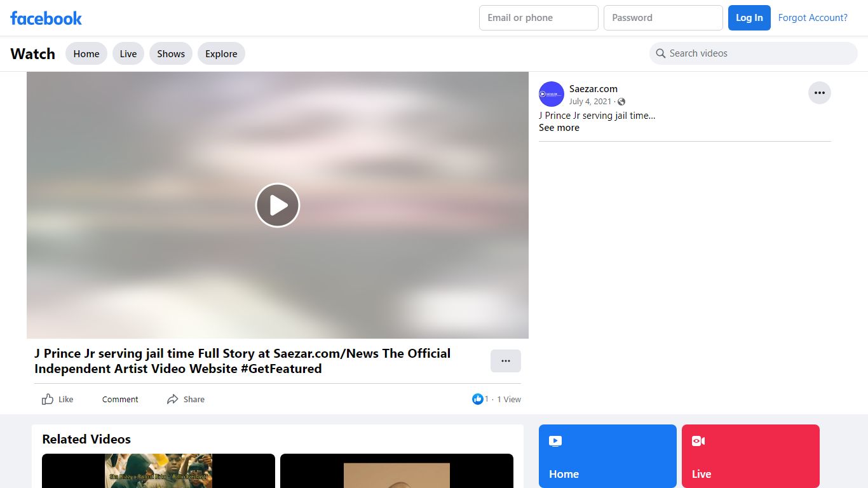This screenshot has width=868, height=488.
Task: Open the first related video thumbnail
Action: click(158, 471)
